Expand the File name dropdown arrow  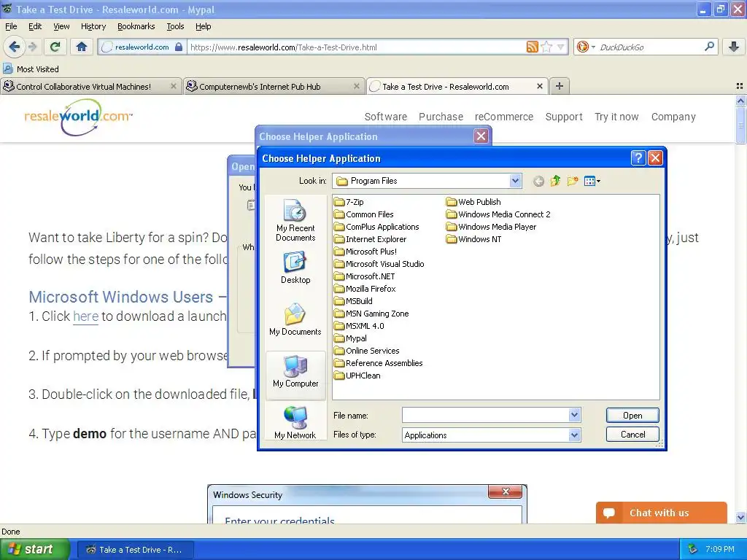(x=574, y=415)
